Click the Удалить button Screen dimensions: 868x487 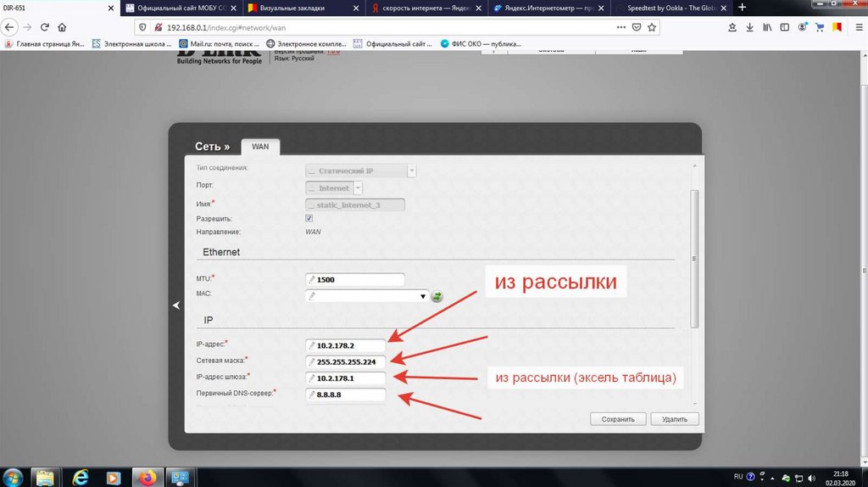coord(675,419)
